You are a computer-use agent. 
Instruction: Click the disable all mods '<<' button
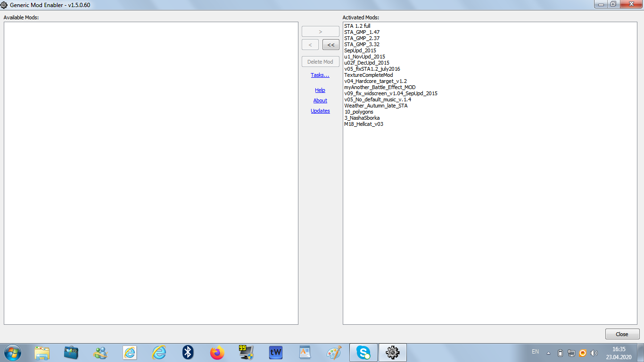click(331, 45)
